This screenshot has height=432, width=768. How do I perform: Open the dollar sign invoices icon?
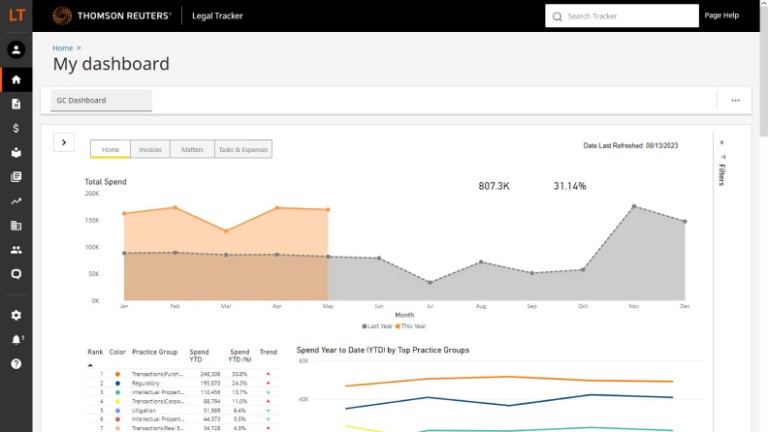tap(15, 128)
